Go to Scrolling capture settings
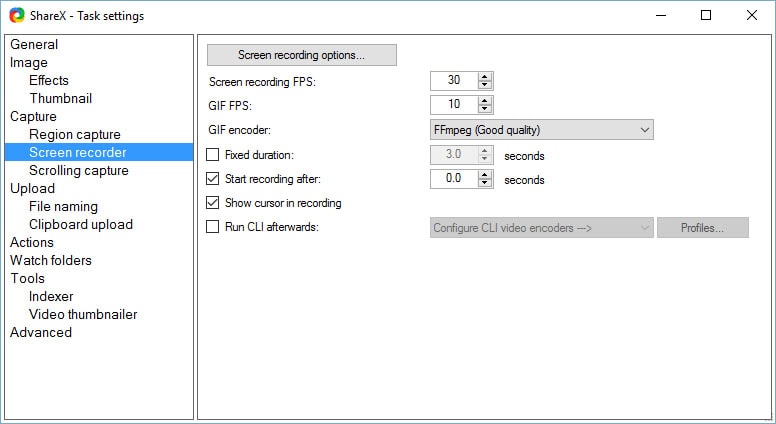Viewport: 776px width, 424px height. [x=79, y=170]
